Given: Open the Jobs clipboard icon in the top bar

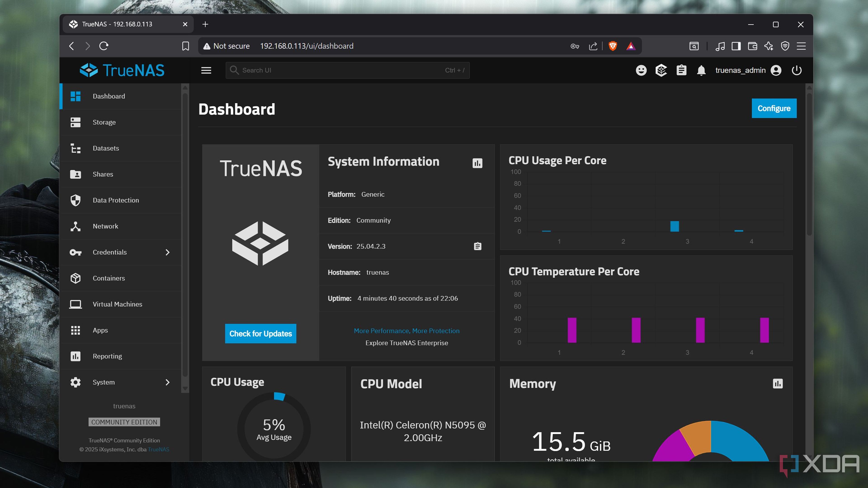Looking at the screenshot, I should coord(681,70).
